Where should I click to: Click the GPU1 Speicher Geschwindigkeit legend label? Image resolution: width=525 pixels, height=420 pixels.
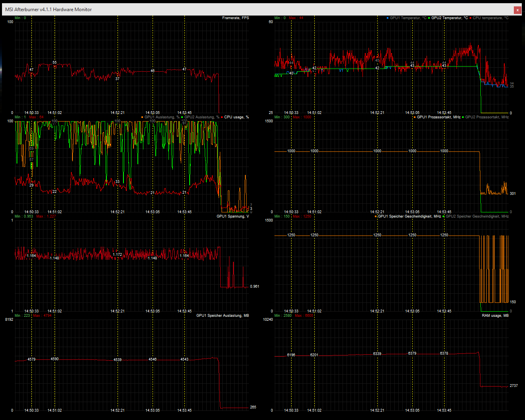pyautogui.click(x=409, y=216)
